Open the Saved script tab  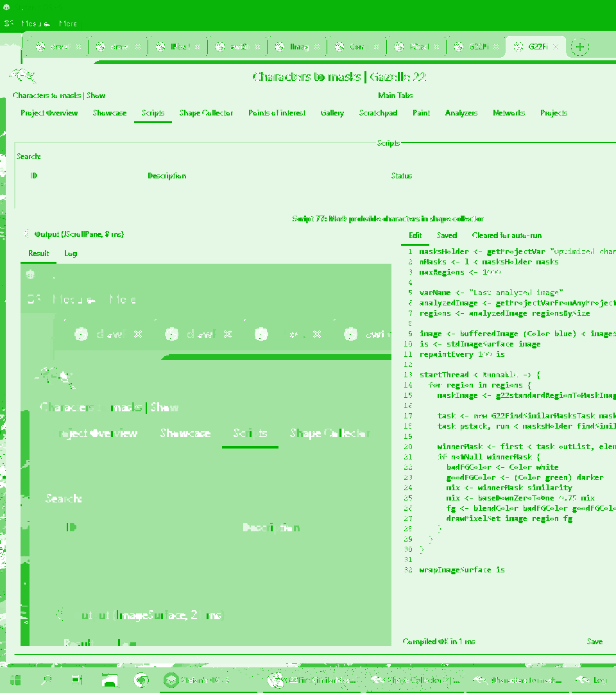click(x=447, y=235)
